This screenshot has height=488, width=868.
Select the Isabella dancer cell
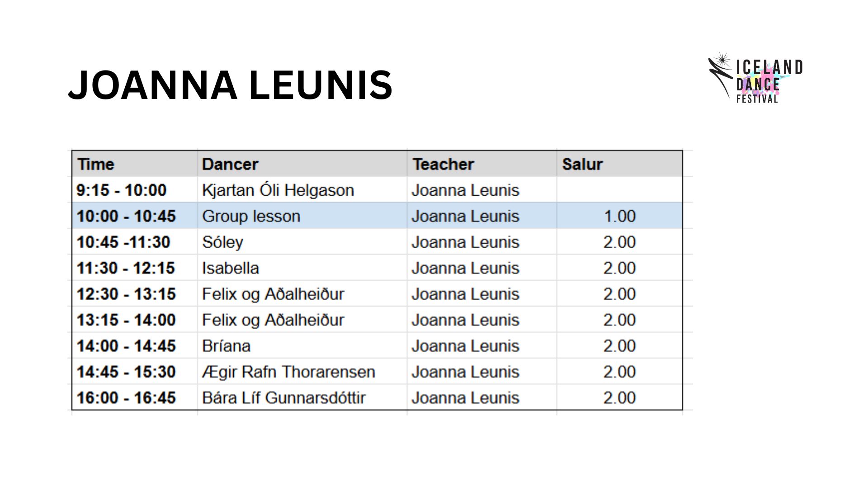(x=302, y=268)
